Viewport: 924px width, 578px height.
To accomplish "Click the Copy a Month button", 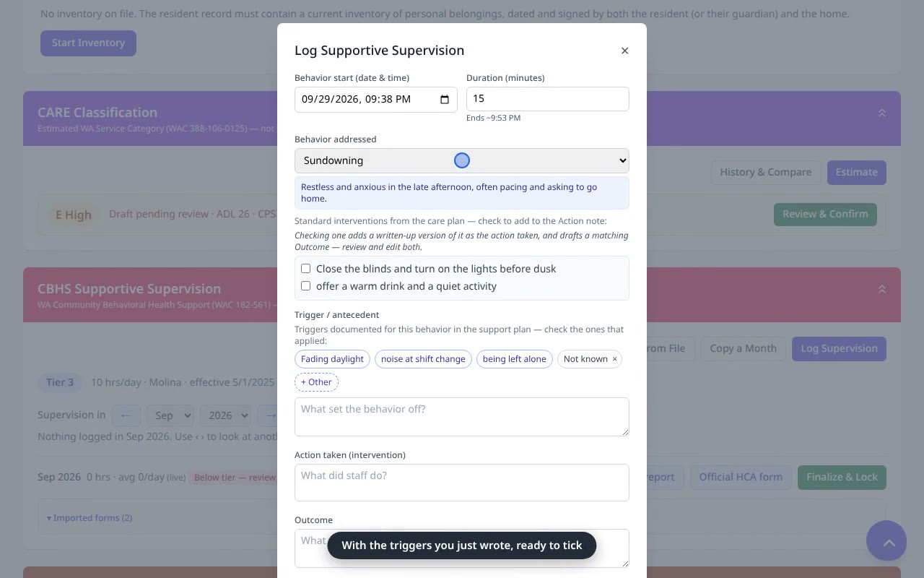I will point(743,348).
